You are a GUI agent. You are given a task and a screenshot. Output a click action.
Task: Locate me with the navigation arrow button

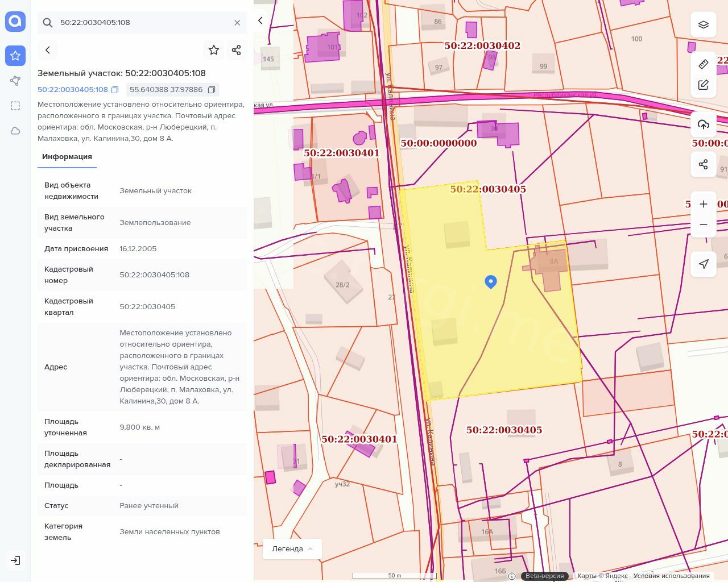704,264
